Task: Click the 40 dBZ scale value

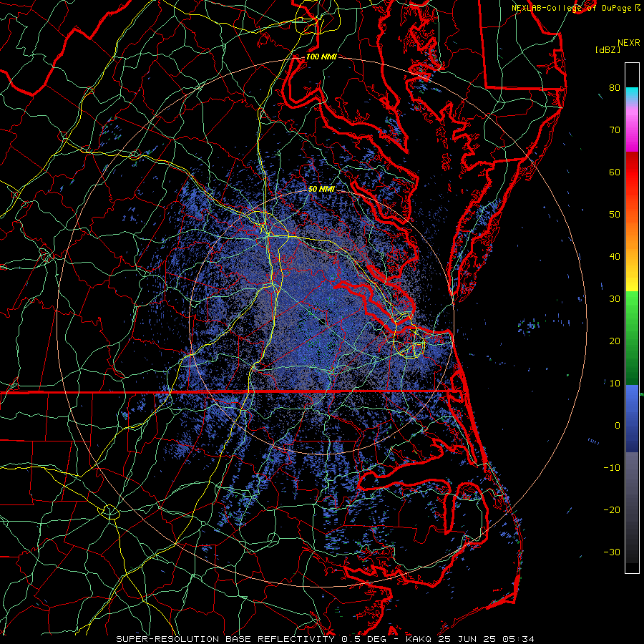Action: tap(615, 257)
